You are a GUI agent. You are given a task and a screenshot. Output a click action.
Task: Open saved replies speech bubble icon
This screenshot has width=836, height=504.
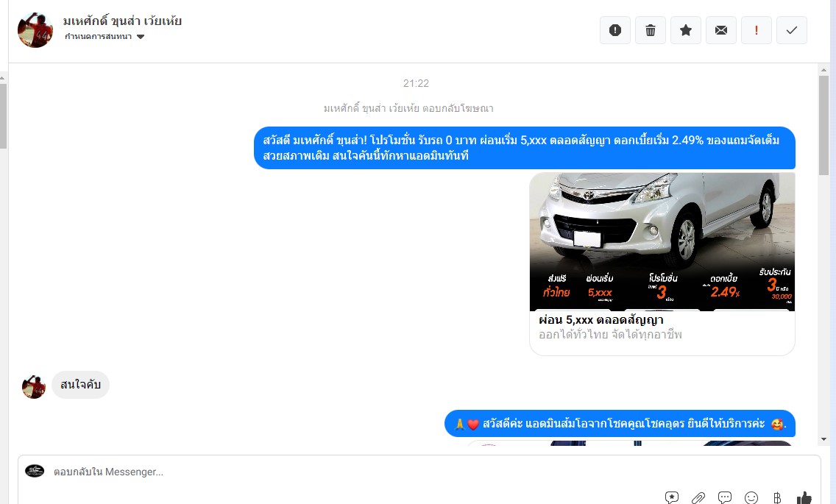coord(725,498)
